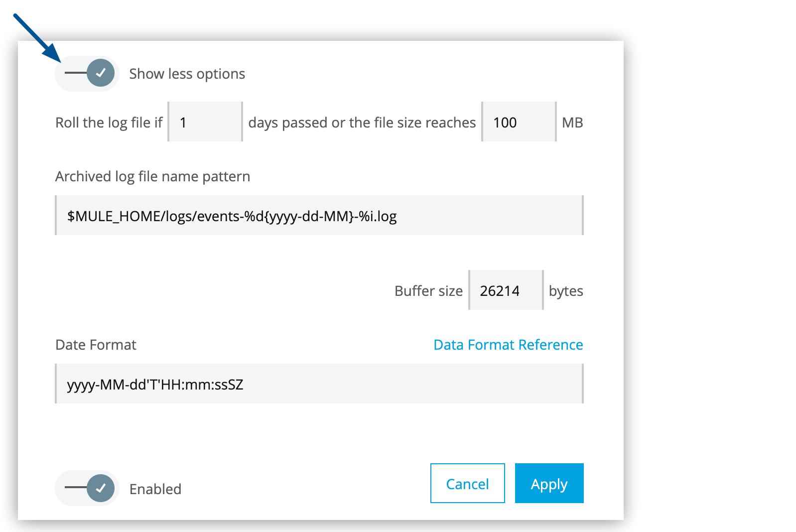This screenshot has width=796, height=532.
Task: Open the Data Format Reference link
Action: (508, 345)
